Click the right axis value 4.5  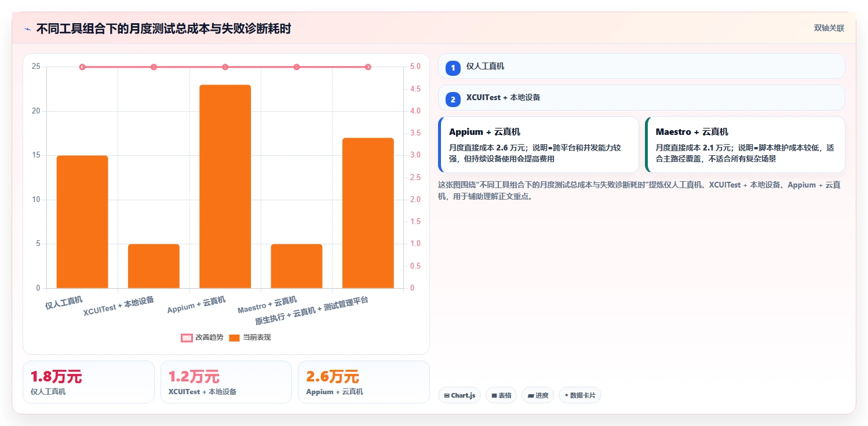(415, 89)
